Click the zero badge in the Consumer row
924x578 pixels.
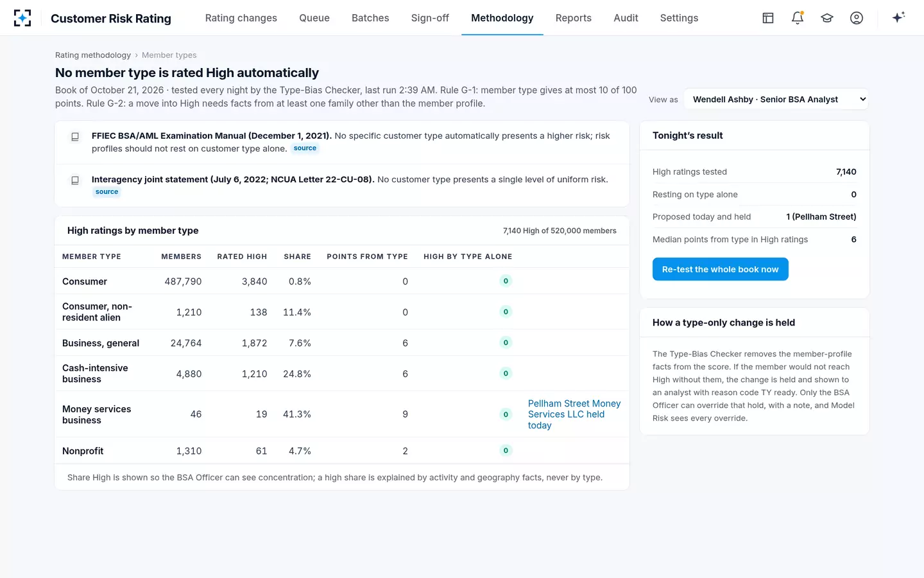(x=506, y=281)
